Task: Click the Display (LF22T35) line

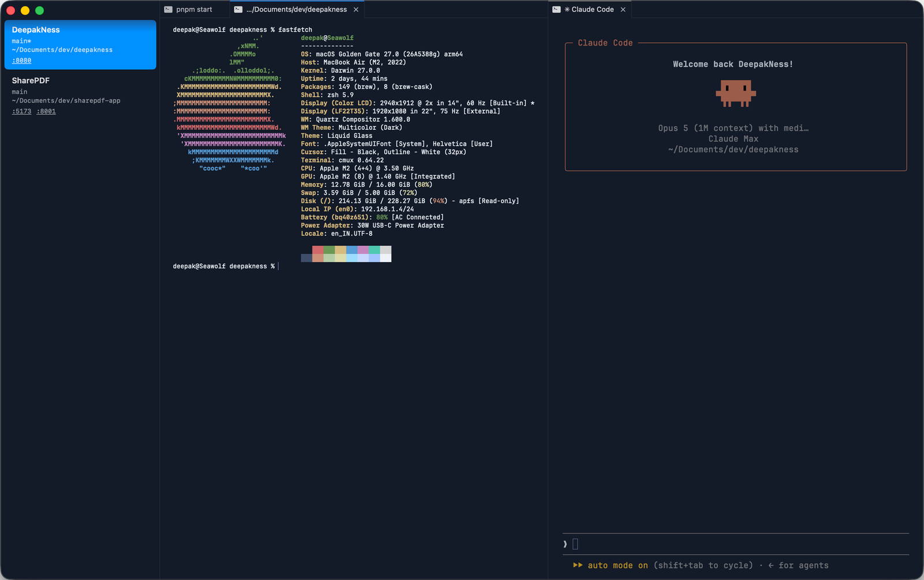Action: (x=401, y=111)
